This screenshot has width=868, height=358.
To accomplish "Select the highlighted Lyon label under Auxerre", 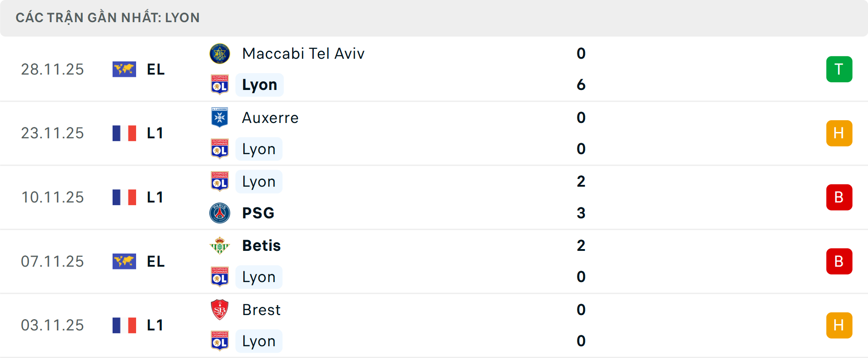I will (259, 149).
